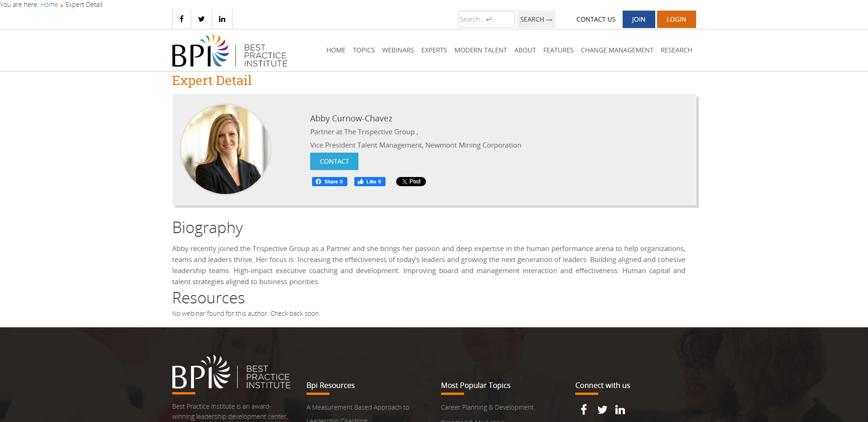Click the footer Facebook icon

584,410
